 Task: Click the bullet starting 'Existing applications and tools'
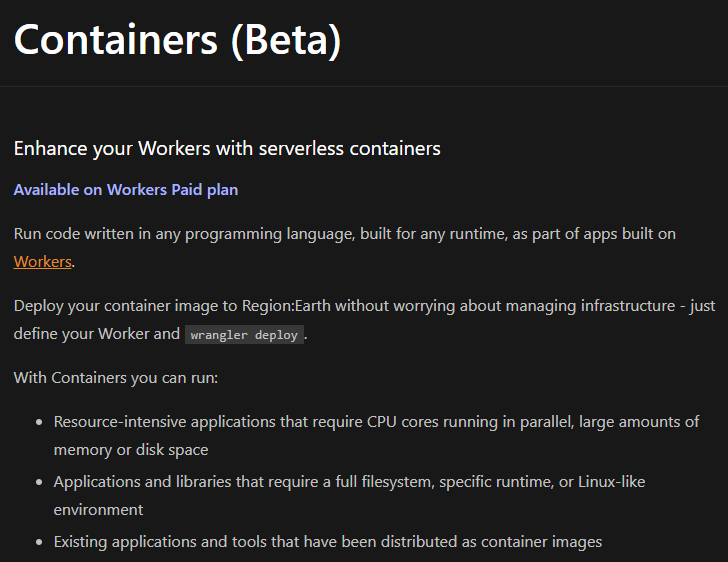(x=328, y=542)
